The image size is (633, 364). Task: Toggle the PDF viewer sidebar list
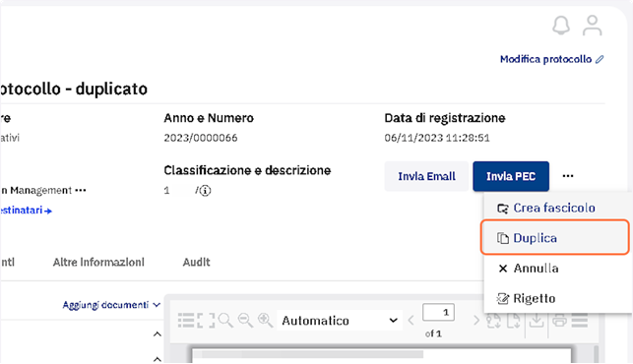(x=186, y=321)
